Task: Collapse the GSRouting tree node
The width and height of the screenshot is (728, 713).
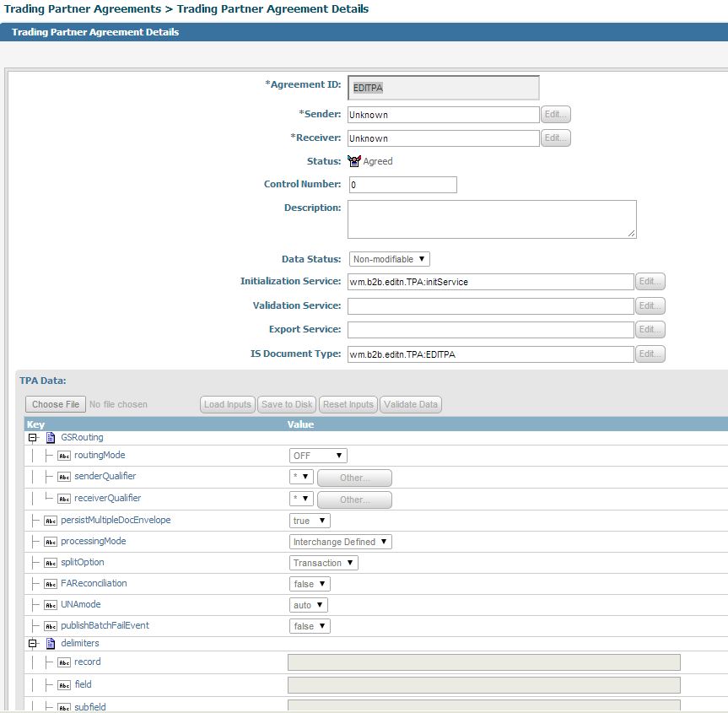Action: click(x=33, y=438)
